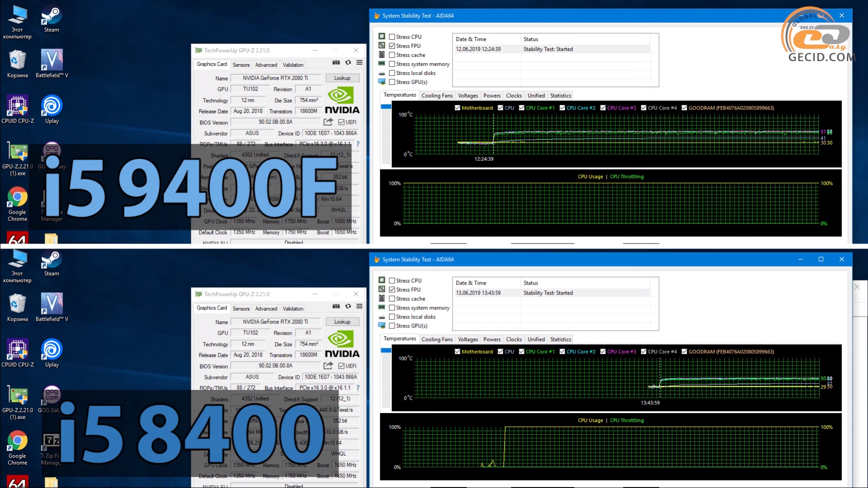
Task: Click refresh icon in lower GPU-Z window
Action: click(x=348, y=306)
